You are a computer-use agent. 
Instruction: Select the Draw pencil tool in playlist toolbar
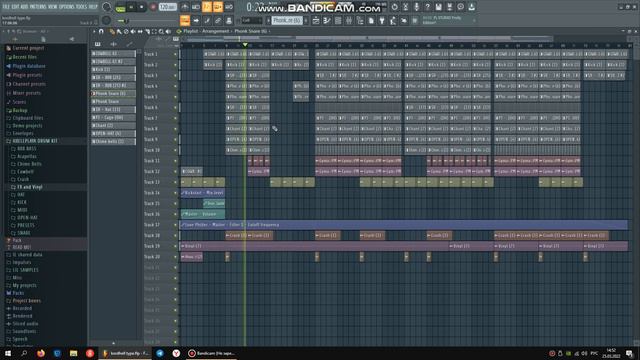112,31
